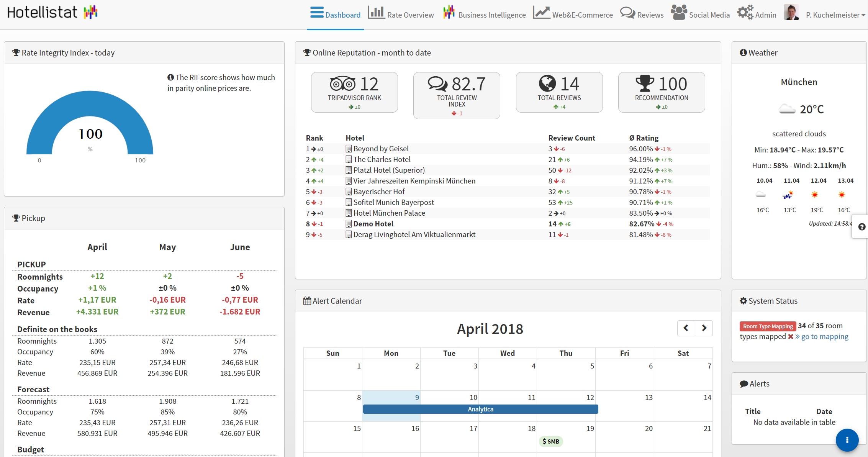
Task: Click the Hotellistat logo
Action: tap(52, 12)
